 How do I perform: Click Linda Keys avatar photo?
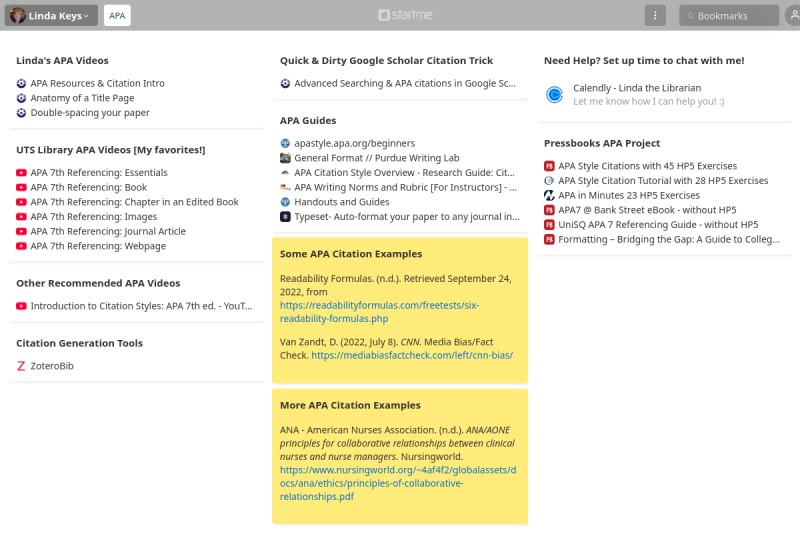click(x=18, y=15)
